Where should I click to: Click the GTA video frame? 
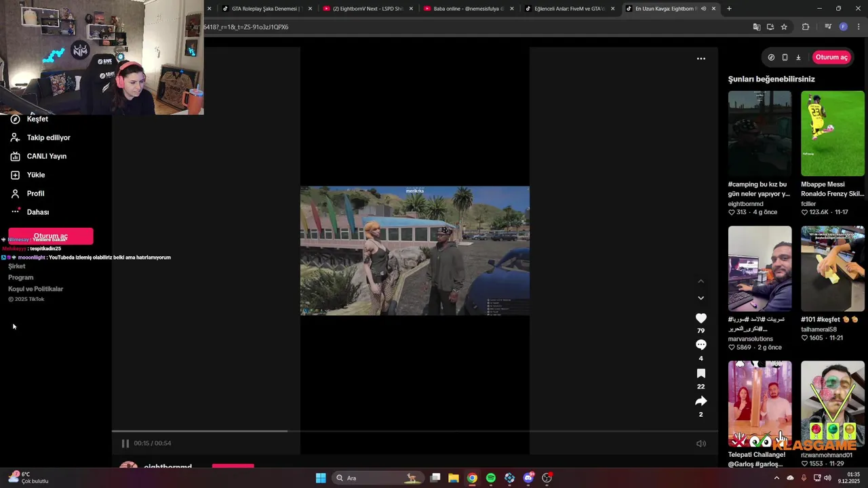pyautogui.click(x=415, y=251)
